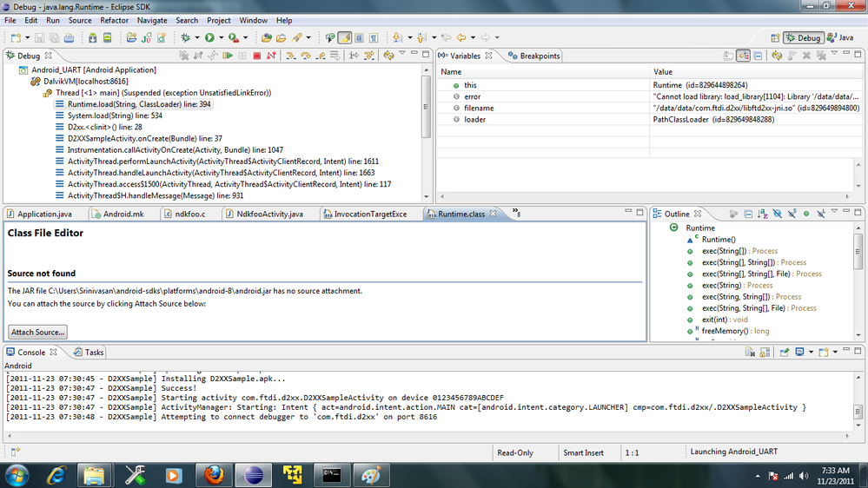Show hidden editor tabs list chevron
The height and width of the screenshot is (488, 868).
pyautogui.click(x=516, y=213)
